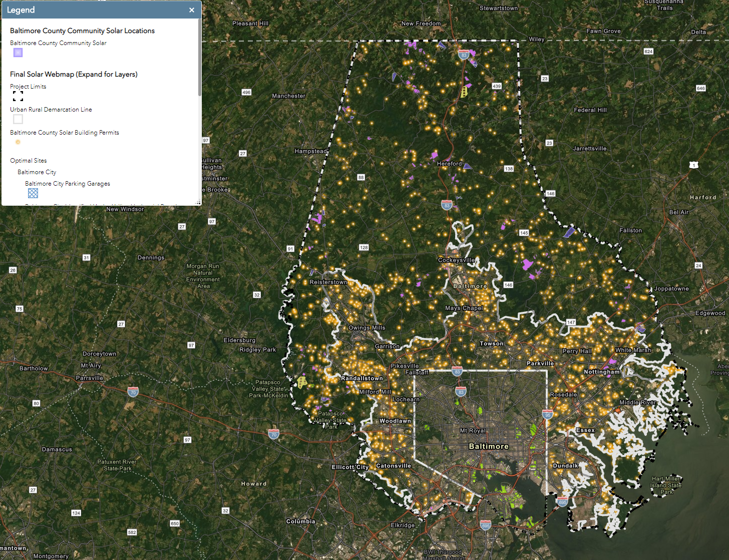729x560 pixels.
Task: Click the Pikesville map label
Action: pos(405,366)
